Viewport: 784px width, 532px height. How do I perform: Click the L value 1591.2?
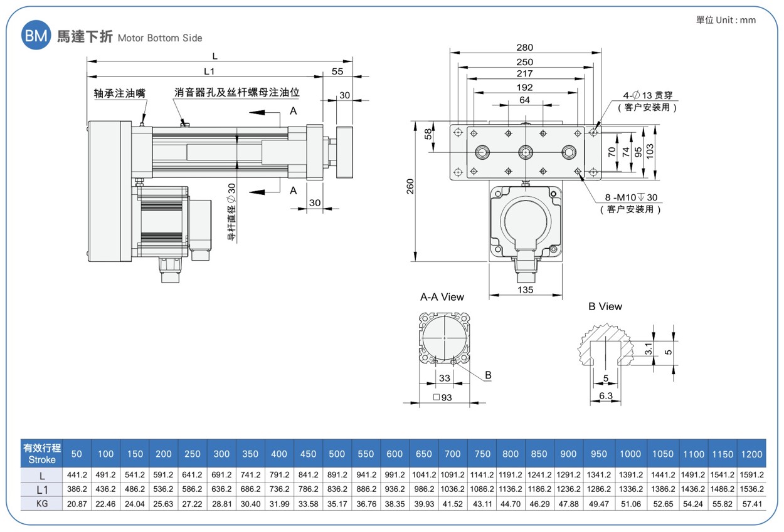(x=751, y=475)
